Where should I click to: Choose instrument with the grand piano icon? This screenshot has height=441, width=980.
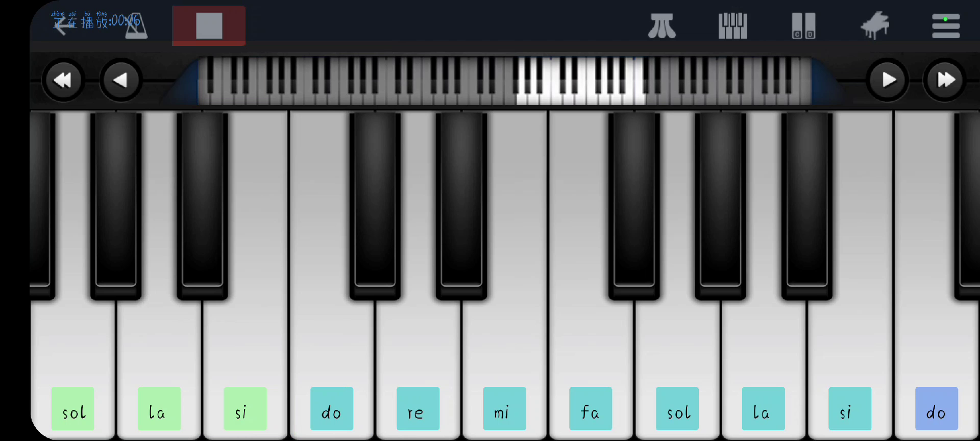click(x=875, y=26)
